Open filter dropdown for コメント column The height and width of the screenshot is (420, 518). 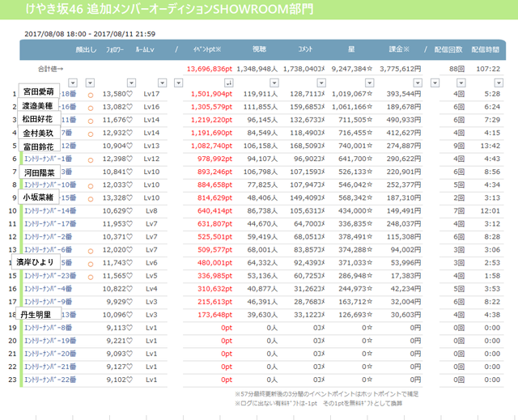click(321, 83)
